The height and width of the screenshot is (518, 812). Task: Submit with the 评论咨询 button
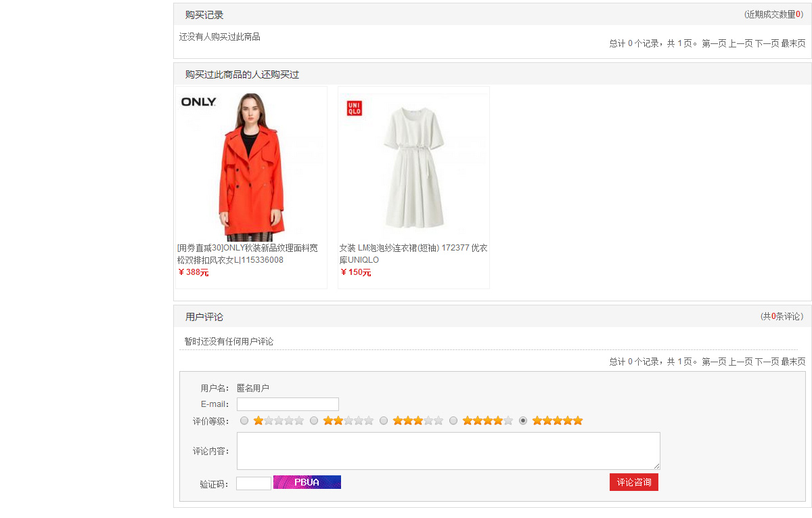pos(634,482)
